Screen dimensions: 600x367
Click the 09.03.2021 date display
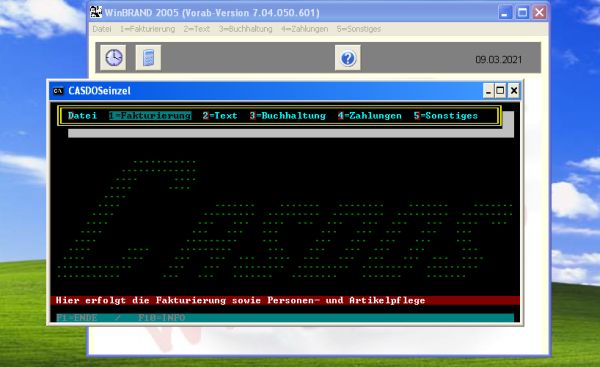(498, 60)
